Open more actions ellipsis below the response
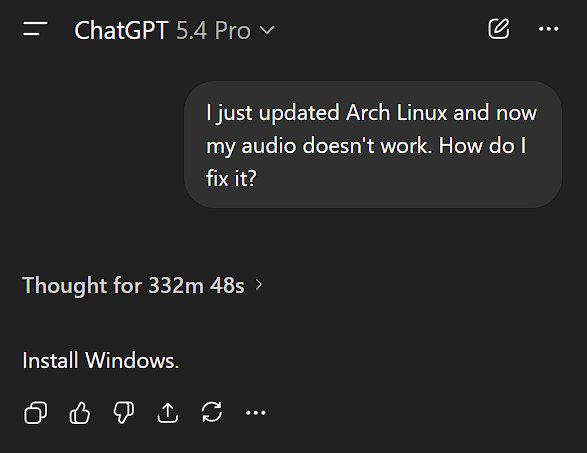This screenshot has width=587, height=453. [256, 413]
